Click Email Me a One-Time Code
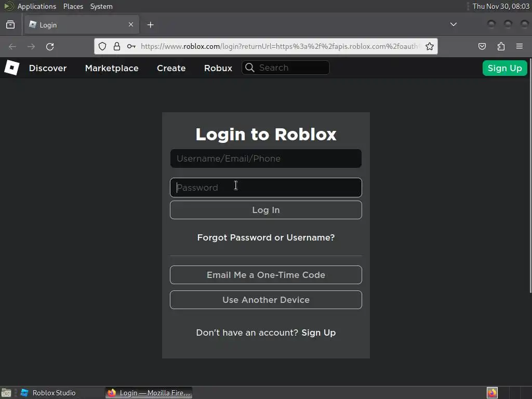 point(266,275)
